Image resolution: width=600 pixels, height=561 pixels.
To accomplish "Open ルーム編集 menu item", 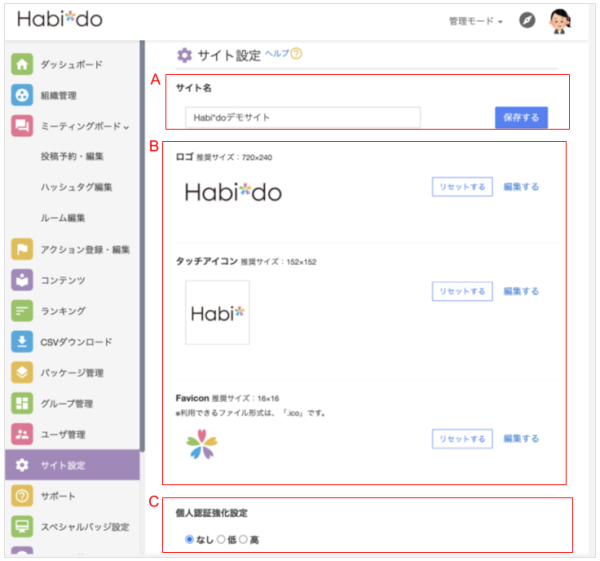I will 63,218.
